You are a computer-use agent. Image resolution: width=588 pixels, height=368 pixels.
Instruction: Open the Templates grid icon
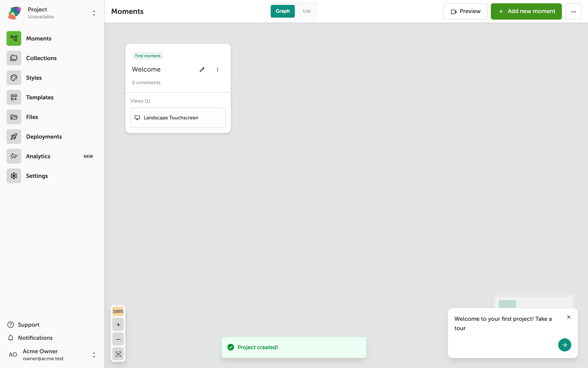click(x=14, y=97)
